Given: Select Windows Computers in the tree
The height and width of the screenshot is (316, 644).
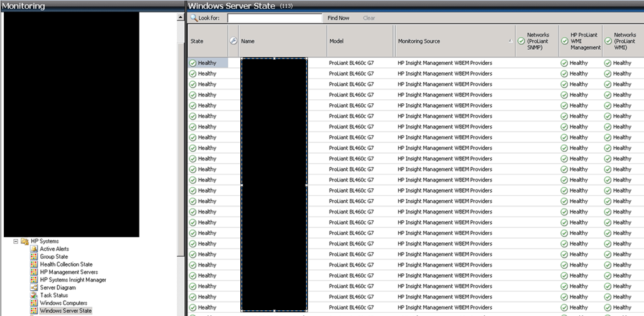Looking at the screenshot, I should pos(63,303).
